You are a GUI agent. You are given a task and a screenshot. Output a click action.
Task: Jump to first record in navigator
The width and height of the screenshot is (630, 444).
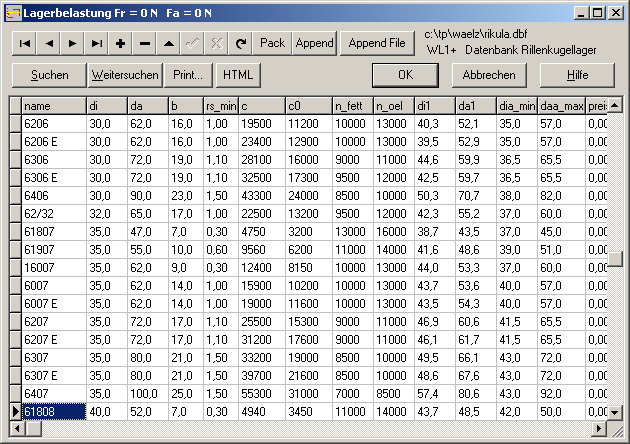coord(25,43)
